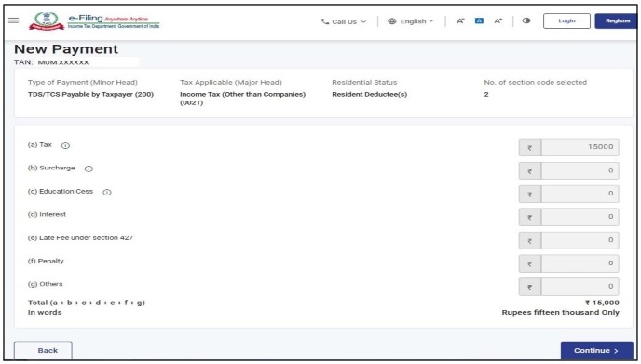The height and width of the screenshot is (364, 641).
Task: Click the '(e) Late Fee under section 427' label
Action: [x=80, y=237]
